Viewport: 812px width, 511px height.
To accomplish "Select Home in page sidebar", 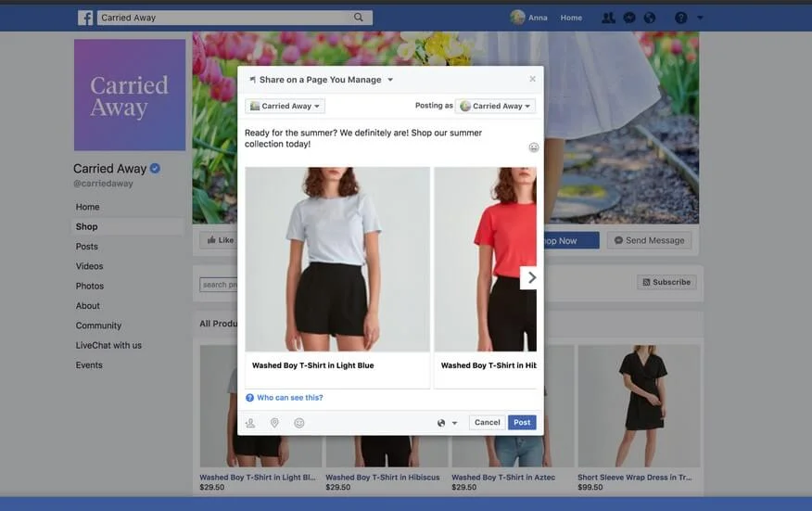I will pos(87,207).
